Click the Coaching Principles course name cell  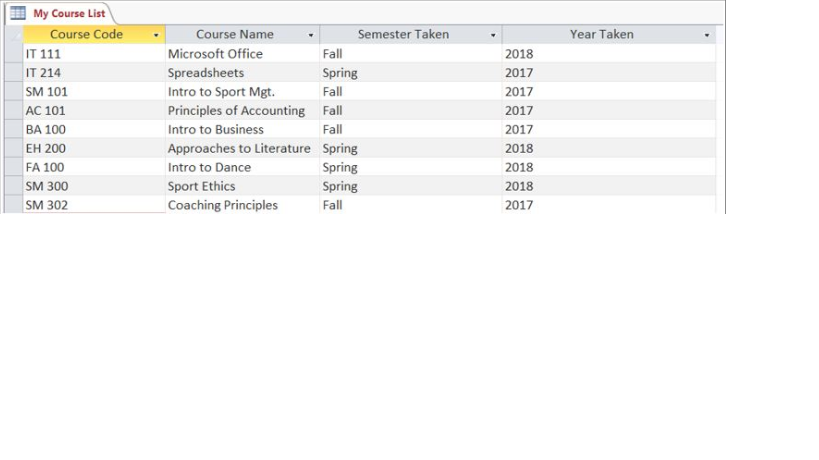tap(240, 205)
